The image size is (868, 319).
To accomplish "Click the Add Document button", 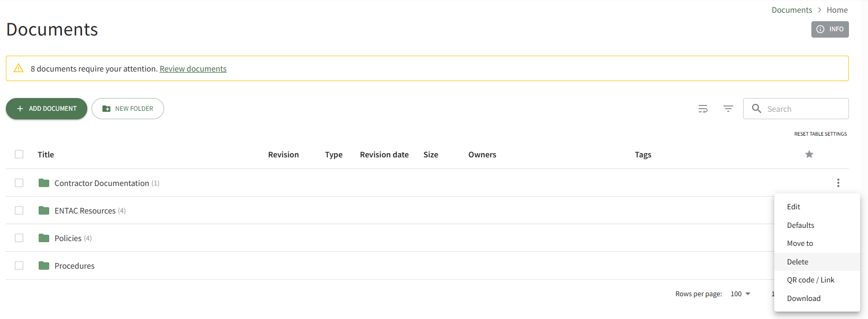I will click(x=47, y=109).
